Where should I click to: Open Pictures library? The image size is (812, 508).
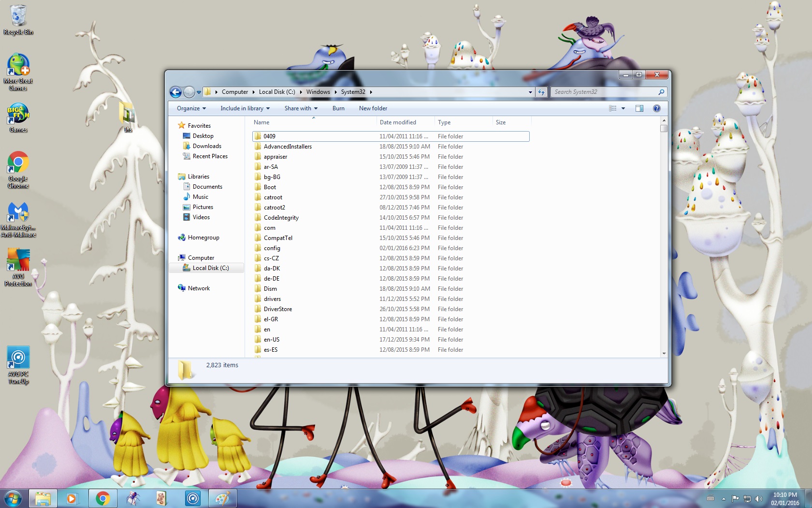coord(203,207)
